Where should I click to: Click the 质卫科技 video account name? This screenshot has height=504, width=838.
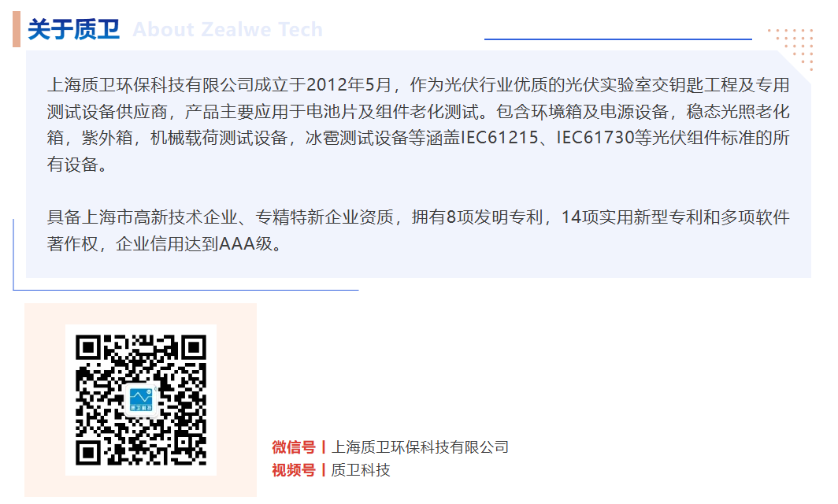(x=361, y=470)
